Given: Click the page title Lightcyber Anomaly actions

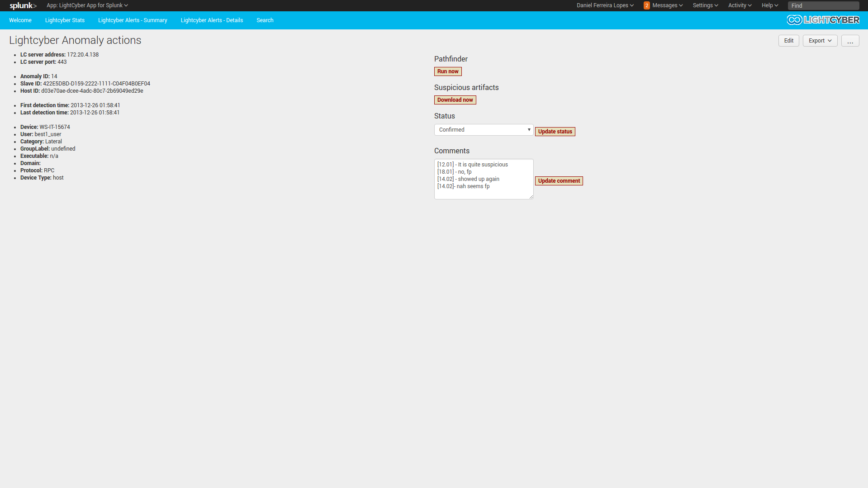Looking at the screenshot, I should [x=75, y=40].
